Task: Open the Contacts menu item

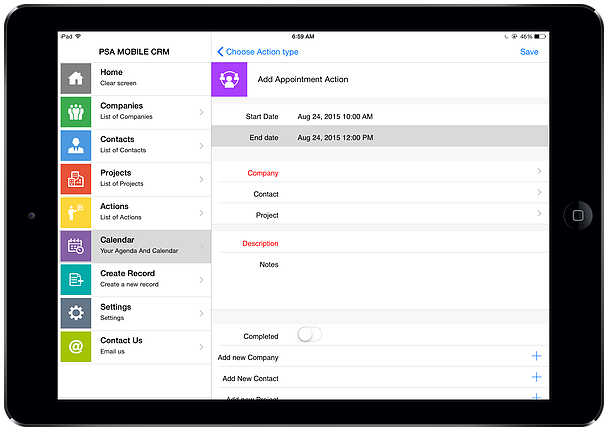Action: coord(136,146)
